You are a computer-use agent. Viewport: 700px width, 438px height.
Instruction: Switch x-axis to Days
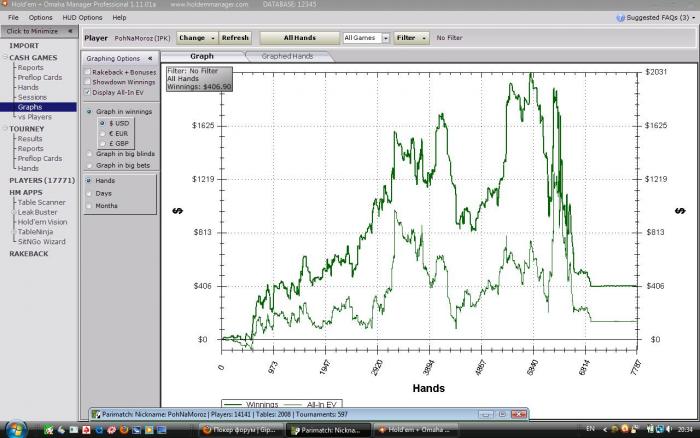pos(88,193)
